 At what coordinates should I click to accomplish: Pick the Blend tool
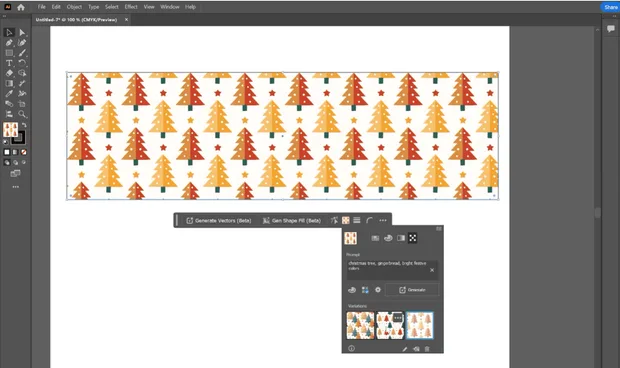pyautogui.click(x=9, y=104)
